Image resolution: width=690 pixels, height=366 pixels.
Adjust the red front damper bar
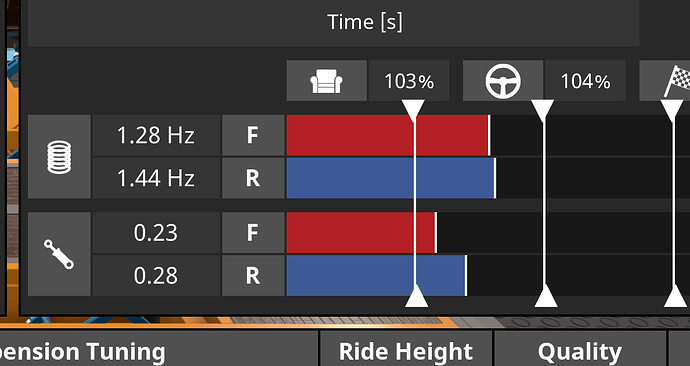[x=362, y=233]
